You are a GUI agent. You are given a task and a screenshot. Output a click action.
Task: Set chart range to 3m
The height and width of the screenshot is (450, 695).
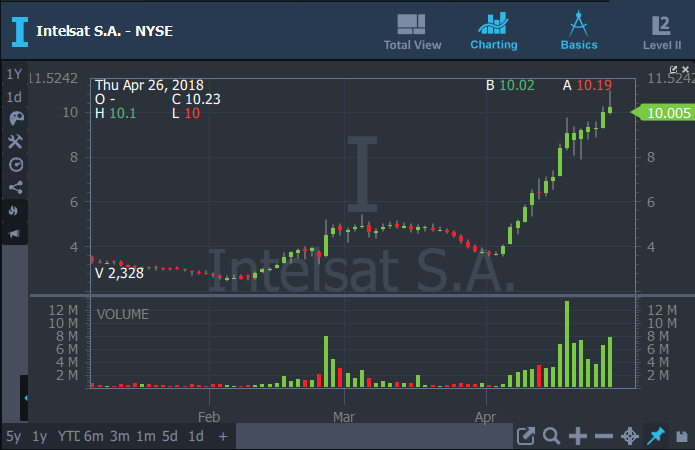point(120,436)
